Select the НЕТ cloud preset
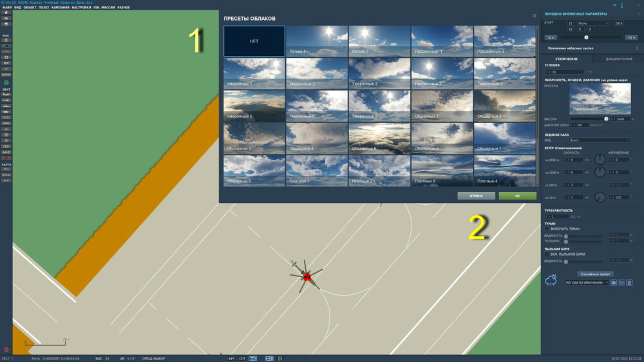This screenshot has height=362, width=644. (254, 41)
